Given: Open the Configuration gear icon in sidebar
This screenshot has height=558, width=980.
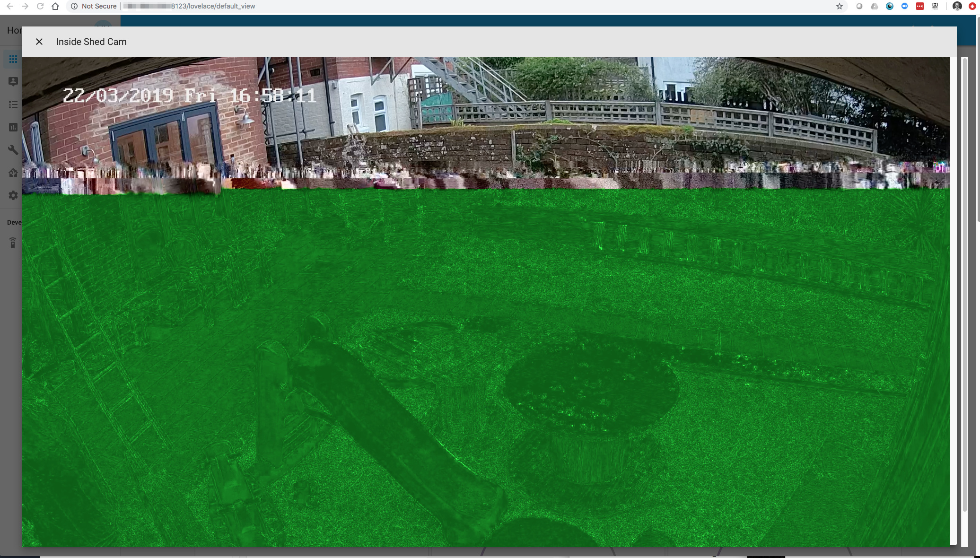Looking at the screenshot, I should click(x=13, y=195).
